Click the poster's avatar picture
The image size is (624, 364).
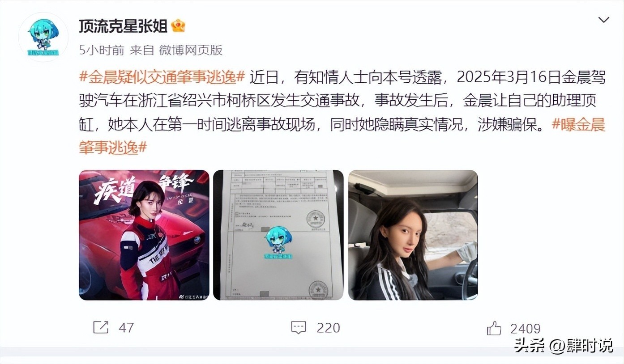43,37
